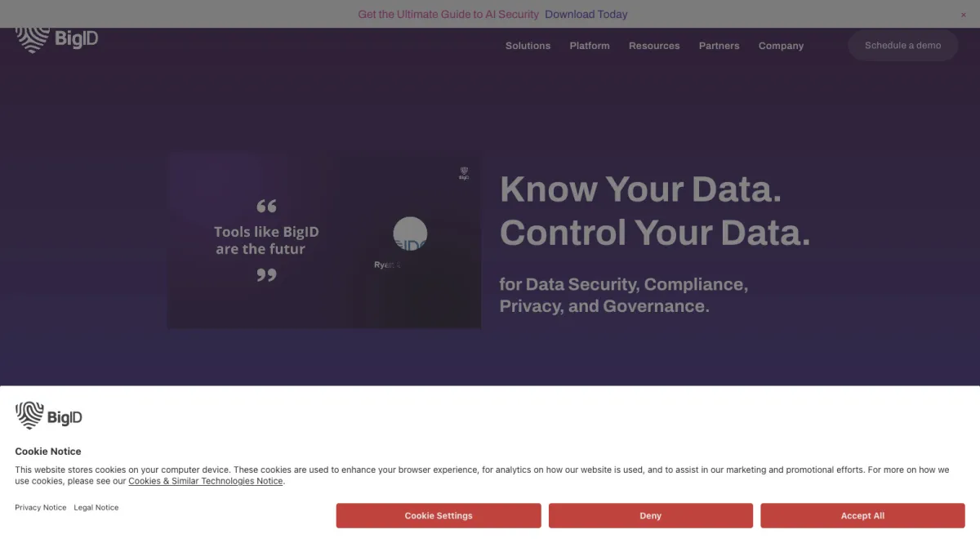Click the 'Know Your Data.' headline
This screenshot has height=543, width=980.
tap(641, 189)
